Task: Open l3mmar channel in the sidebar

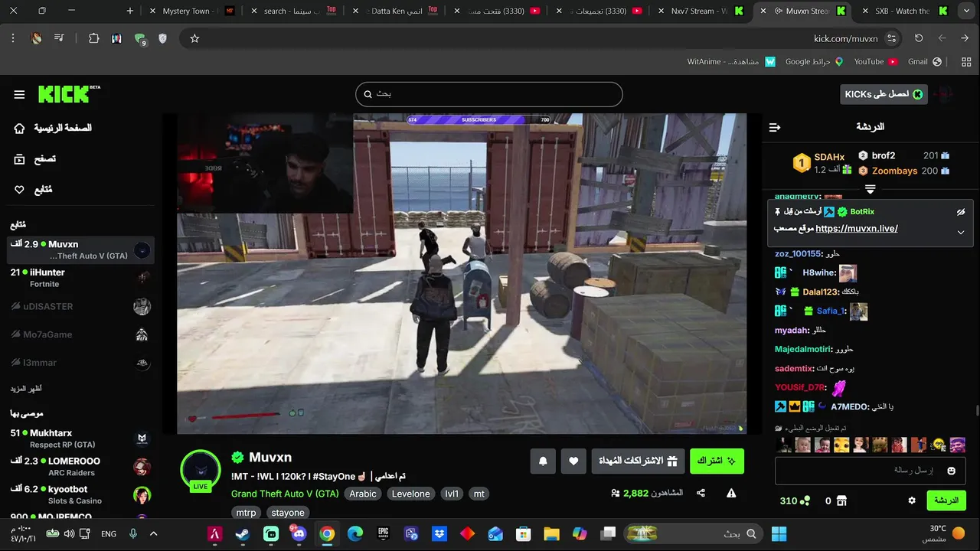Action: [x=80, y=363]
